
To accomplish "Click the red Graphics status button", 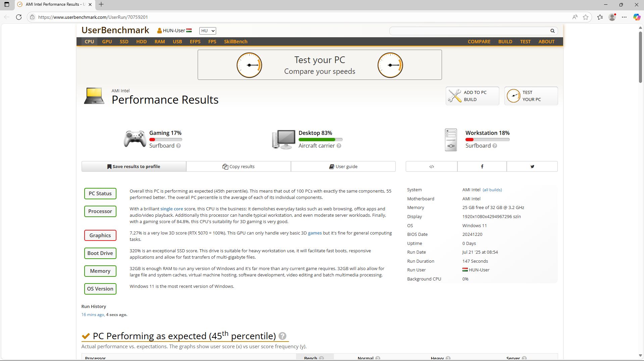I will tap(100, 236).
